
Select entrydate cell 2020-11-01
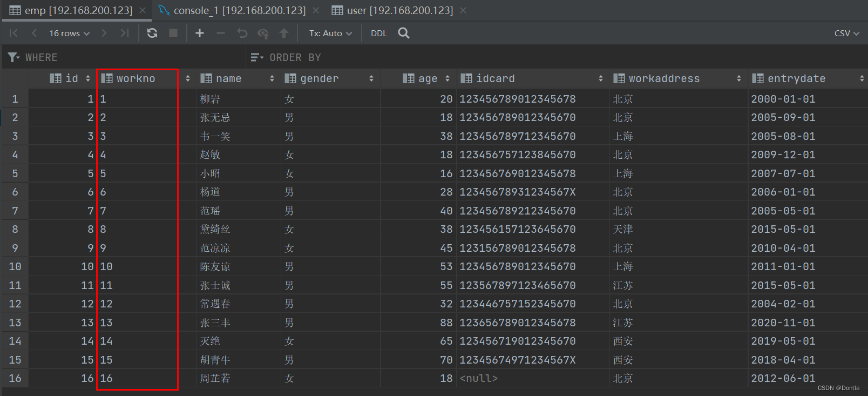(x=808, y=323)
